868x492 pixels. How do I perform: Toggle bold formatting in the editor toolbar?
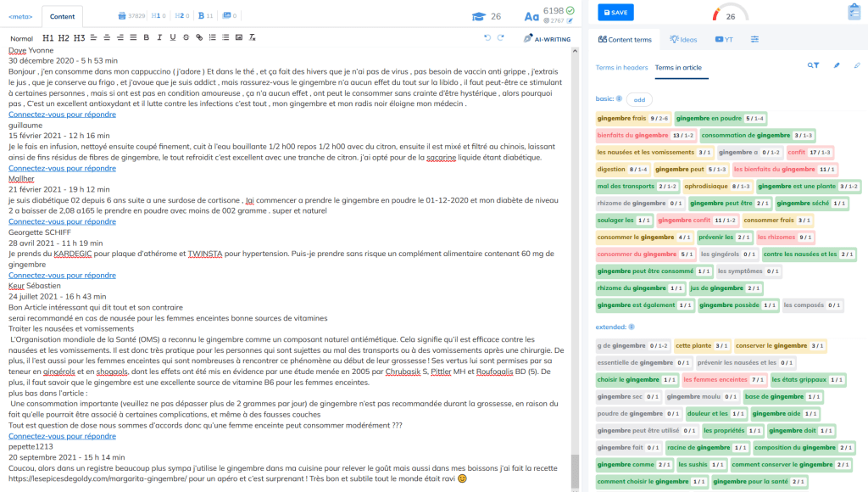click(x=145, y=38)
